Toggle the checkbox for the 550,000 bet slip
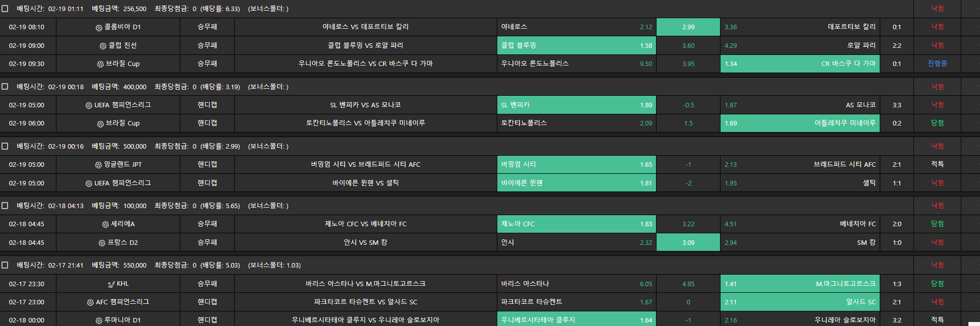980x326 pixels. tap(5, 265)
